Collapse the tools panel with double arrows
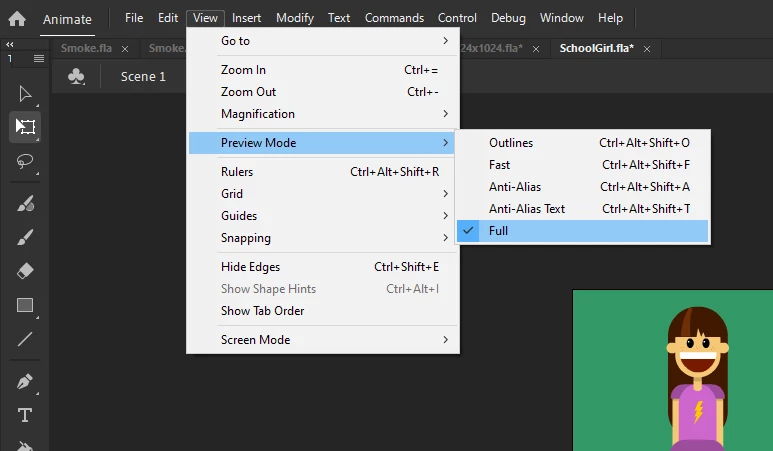The image size is (773, 451). pyautogui.click(x=10, y=44)
